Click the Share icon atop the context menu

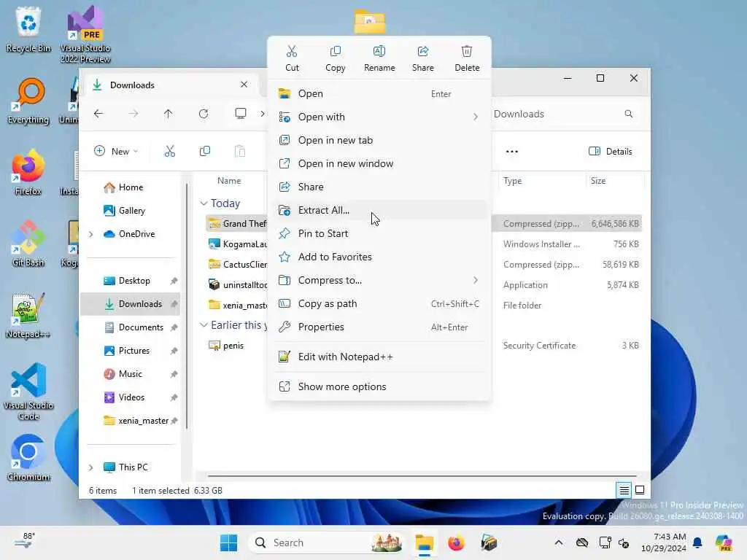[x=423, y=58]
